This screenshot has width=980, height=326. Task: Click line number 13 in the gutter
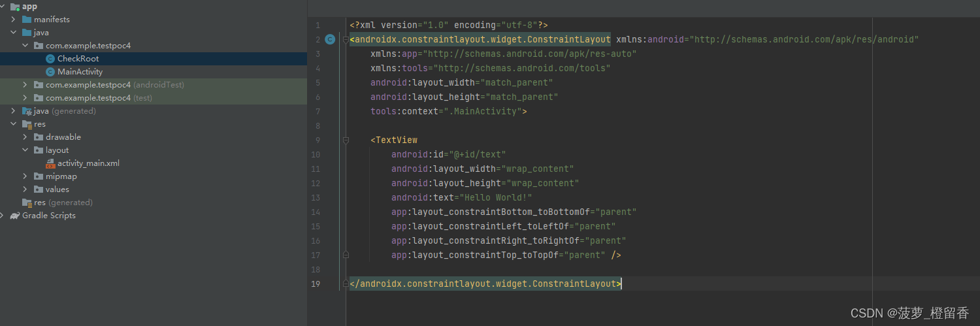click(x=316, y=197)
